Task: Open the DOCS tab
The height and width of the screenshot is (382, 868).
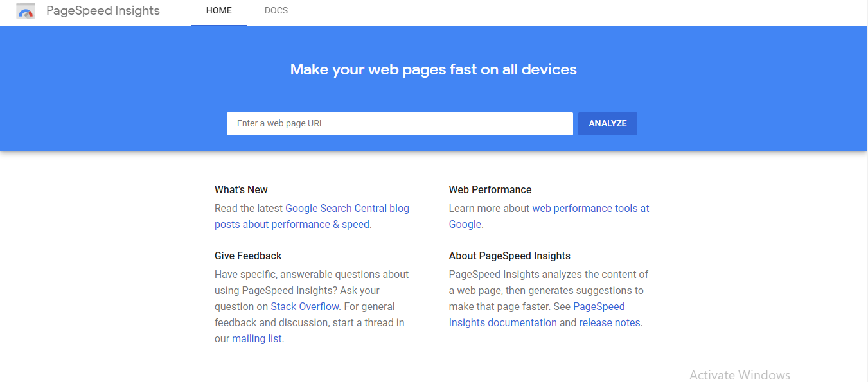Action: pos(276,11)
